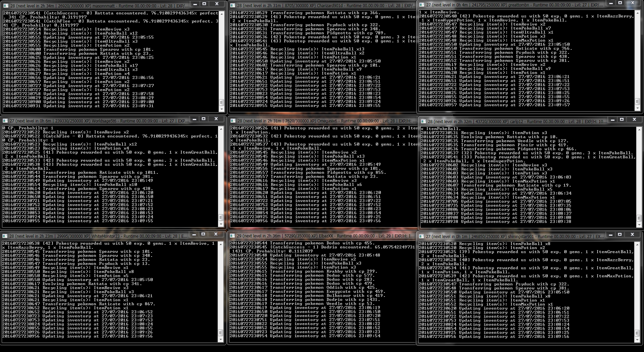Open the shiningstar901 console window system icon

point(422,236)
